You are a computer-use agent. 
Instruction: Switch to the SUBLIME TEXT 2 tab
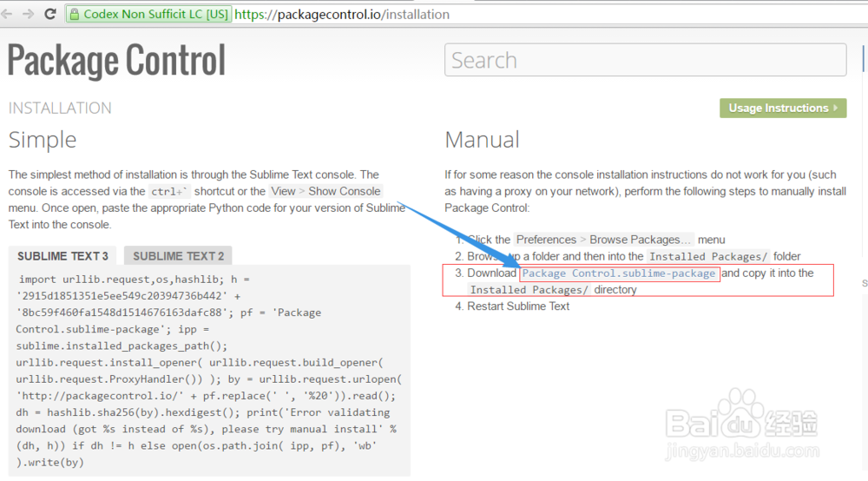coord(178,256)
